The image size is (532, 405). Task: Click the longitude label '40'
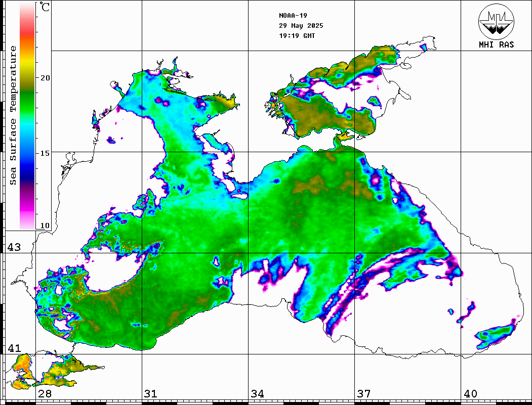pyautogui.click(x=470, y=394)
